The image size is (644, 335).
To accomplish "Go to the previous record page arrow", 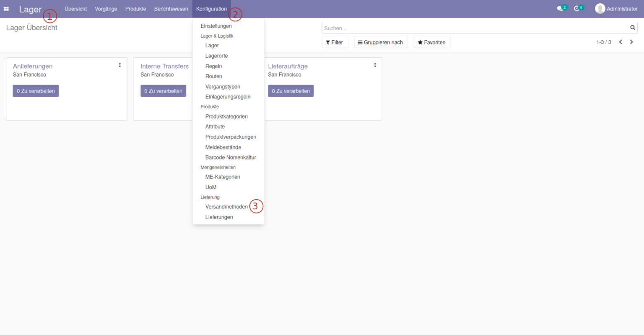I will (x=621, y=42).
